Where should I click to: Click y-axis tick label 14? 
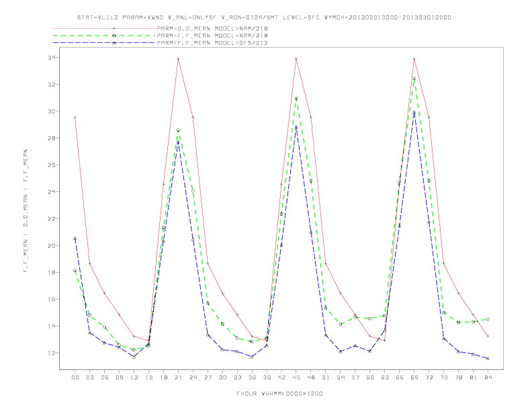click(x=52, y=326)
